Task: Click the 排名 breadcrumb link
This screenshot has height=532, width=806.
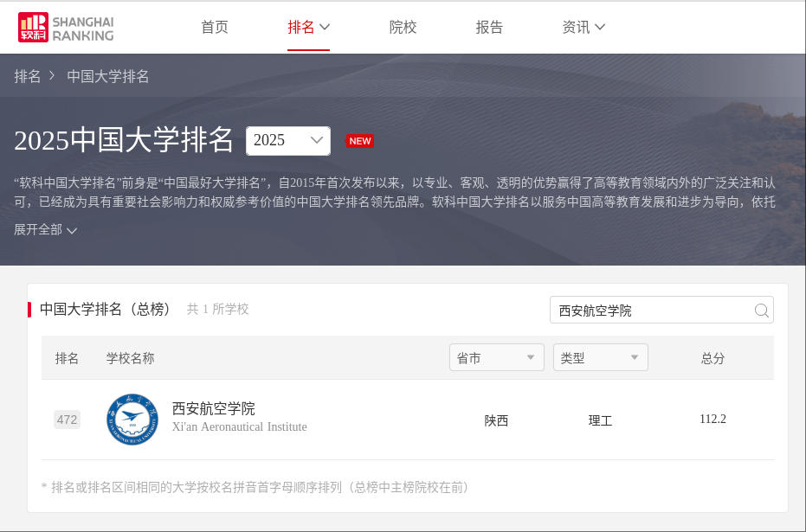Action: [28, 76]
